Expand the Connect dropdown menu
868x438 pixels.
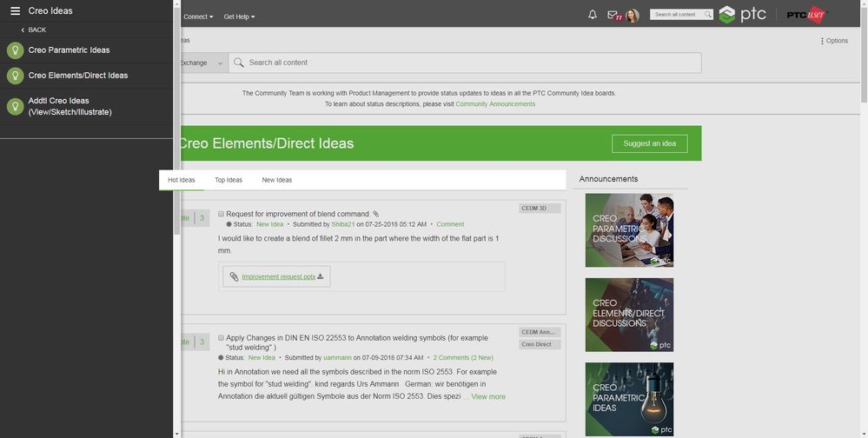[198, 17]
